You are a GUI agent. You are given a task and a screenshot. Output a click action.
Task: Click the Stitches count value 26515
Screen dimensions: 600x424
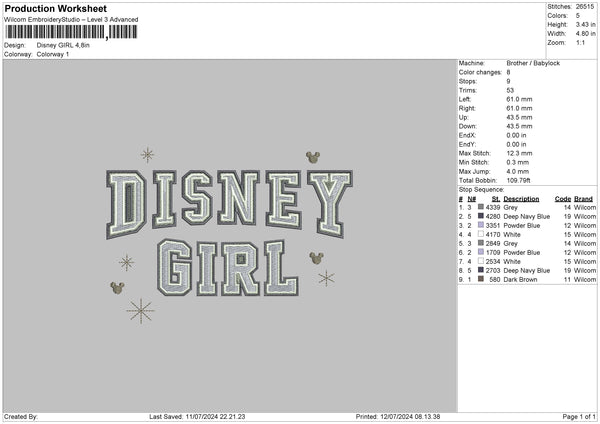pos(587,6)
